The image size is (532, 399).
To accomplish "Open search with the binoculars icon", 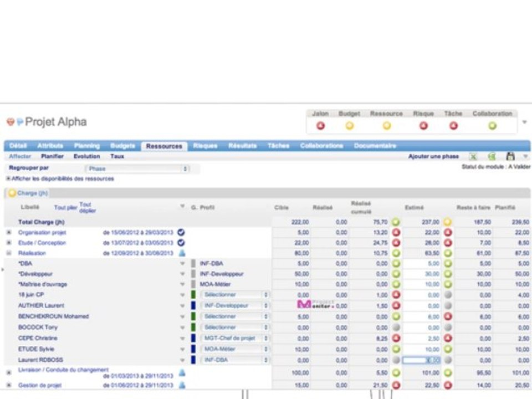I will [510, 156].
